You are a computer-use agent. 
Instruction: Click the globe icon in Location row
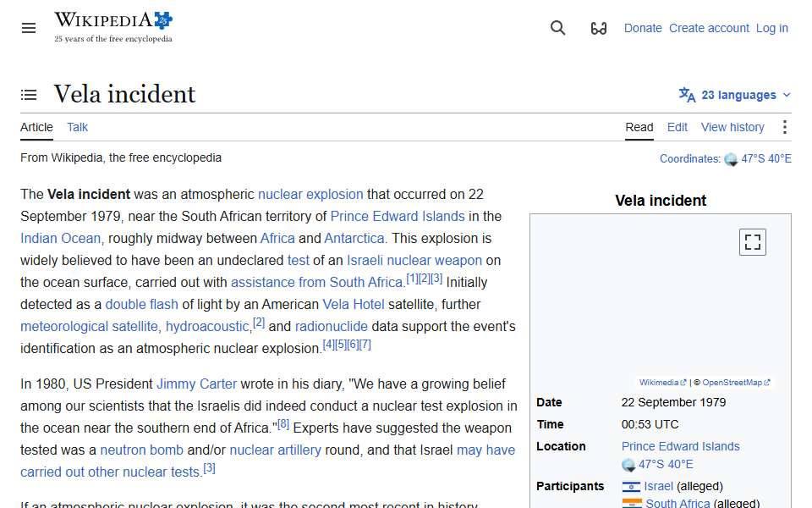[x=628, y=465]
